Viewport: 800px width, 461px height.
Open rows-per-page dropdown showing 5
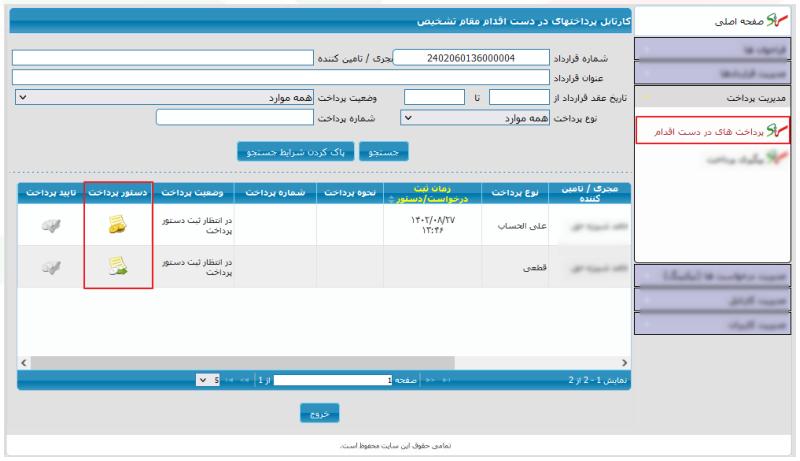208,380
